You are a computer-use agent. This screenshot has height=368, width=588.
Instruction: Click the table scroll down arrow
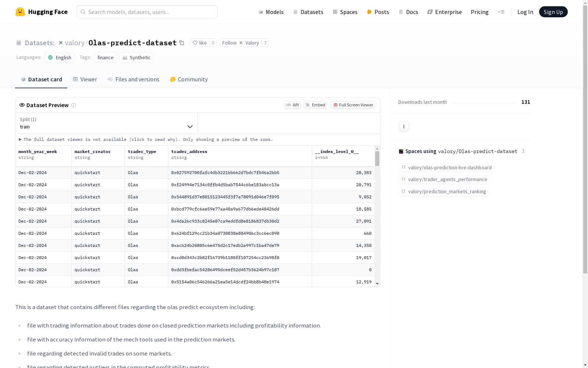click(x=377, y=284)
